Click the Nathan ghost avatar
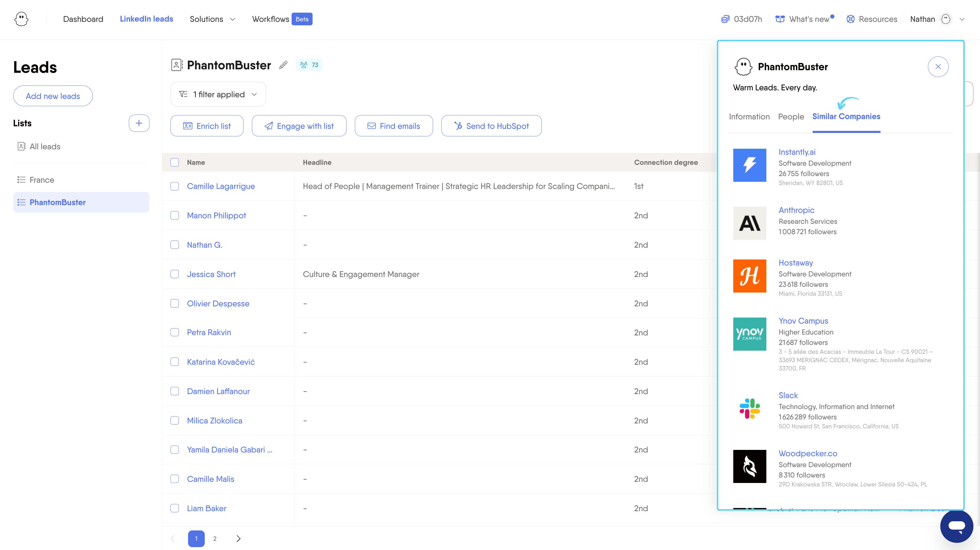The height and width of the screenshot is (550, 980). 946,19
